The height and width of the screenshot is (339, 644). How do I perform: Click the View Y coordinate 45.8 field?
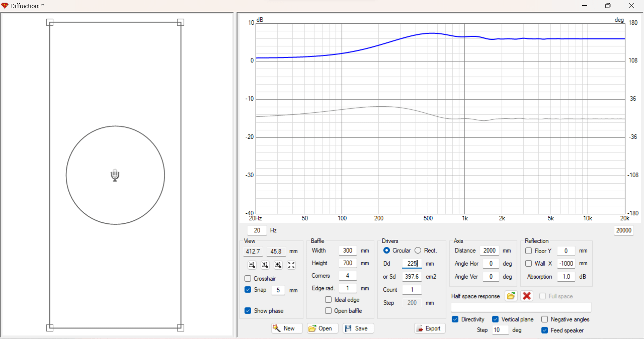pos(276,251)
